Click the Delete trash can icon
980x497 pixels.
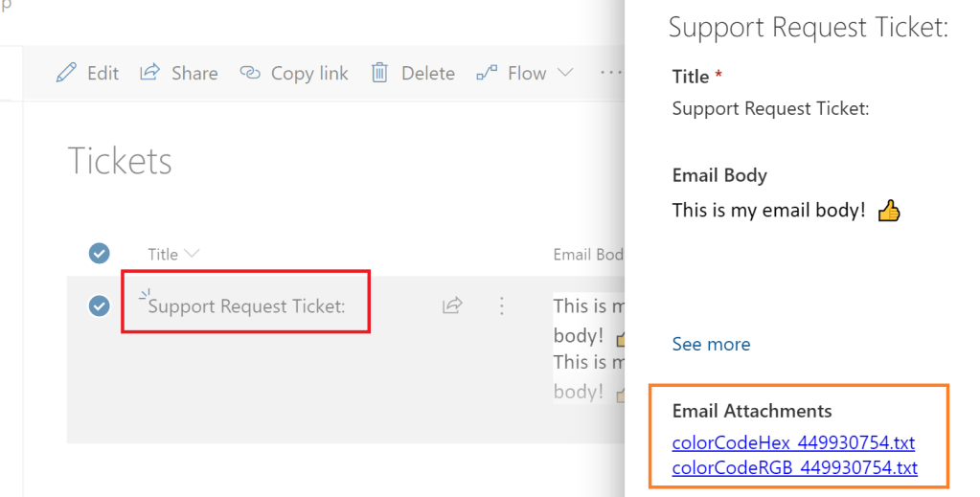380,73
